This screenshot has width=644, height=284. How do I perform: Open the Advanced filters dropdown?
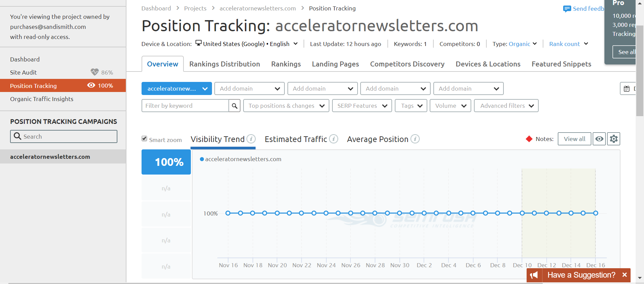tap(506, 106)
